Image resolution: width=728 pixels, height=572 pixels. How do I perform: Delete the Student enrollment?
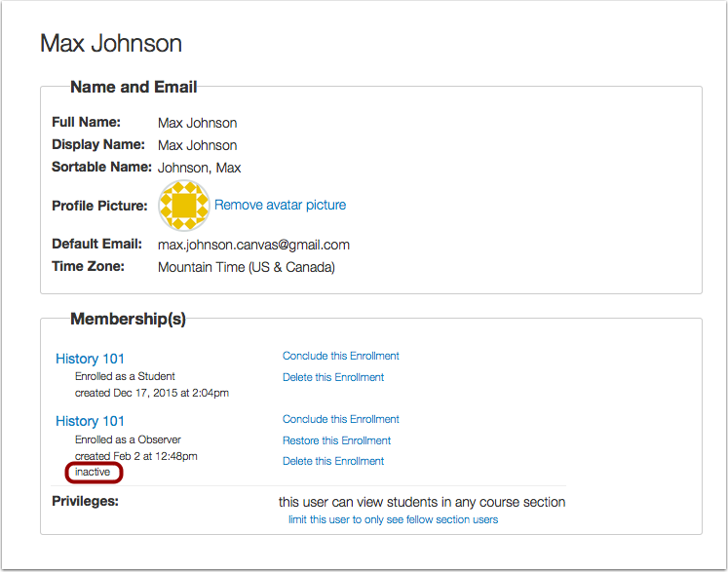[x=332, y=377]
